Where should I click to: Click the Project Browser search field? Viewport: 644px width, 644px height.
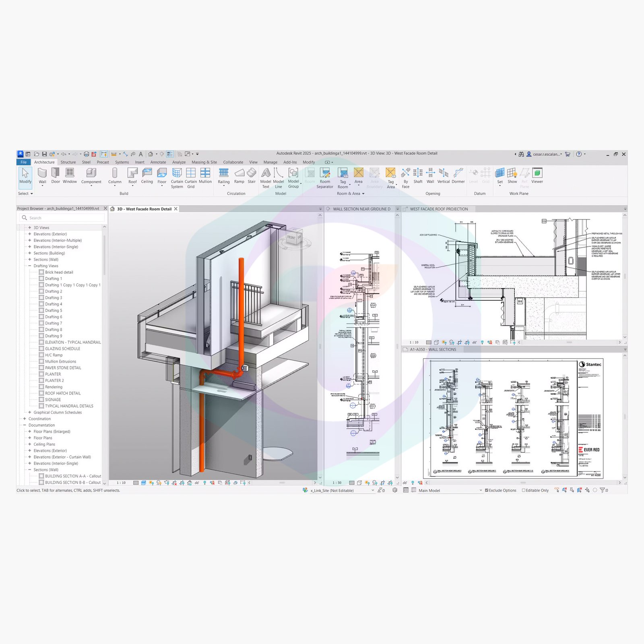[62, 218]
